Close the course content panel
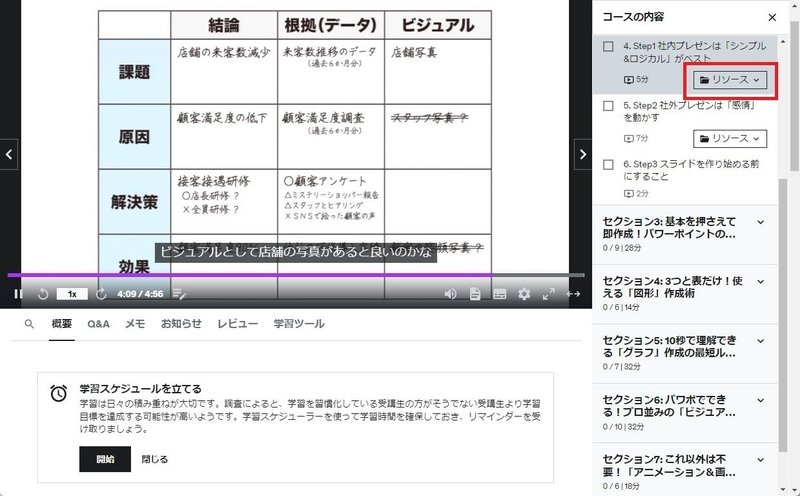Image resolution: width=800 pixels, height=496 pixels. [772, 17]
